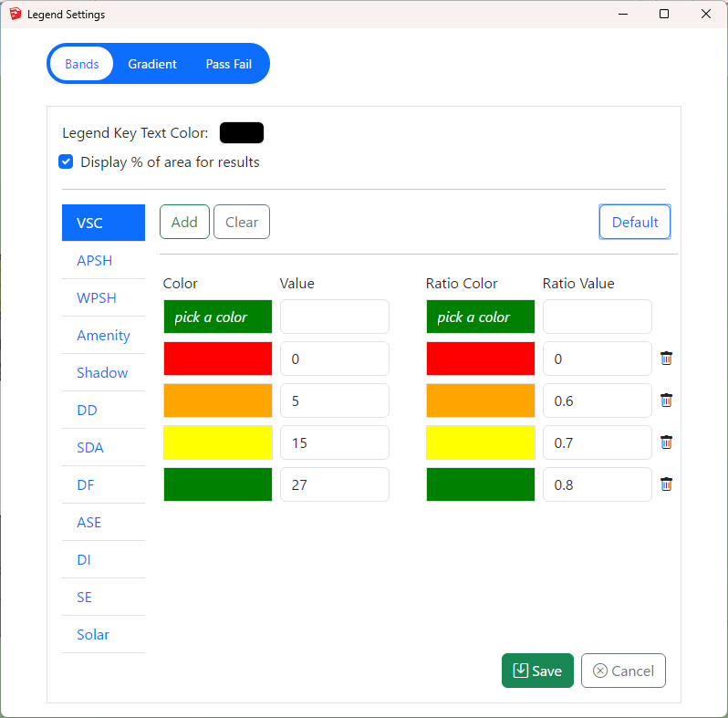Open the Solar legend settings

pos(93,634)
